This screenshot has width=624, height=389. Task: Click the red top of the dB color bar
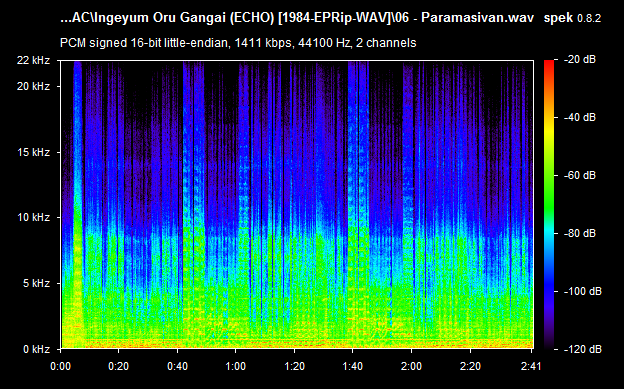(x=549, y=66)
